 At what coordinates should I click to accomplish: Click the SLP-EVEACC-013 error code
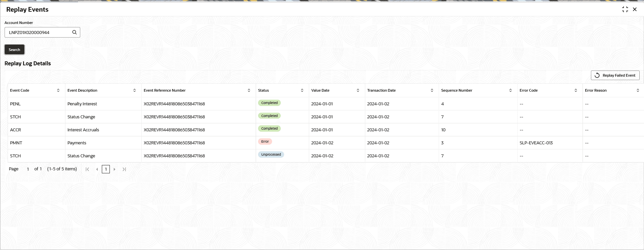[x=536, y=143]
